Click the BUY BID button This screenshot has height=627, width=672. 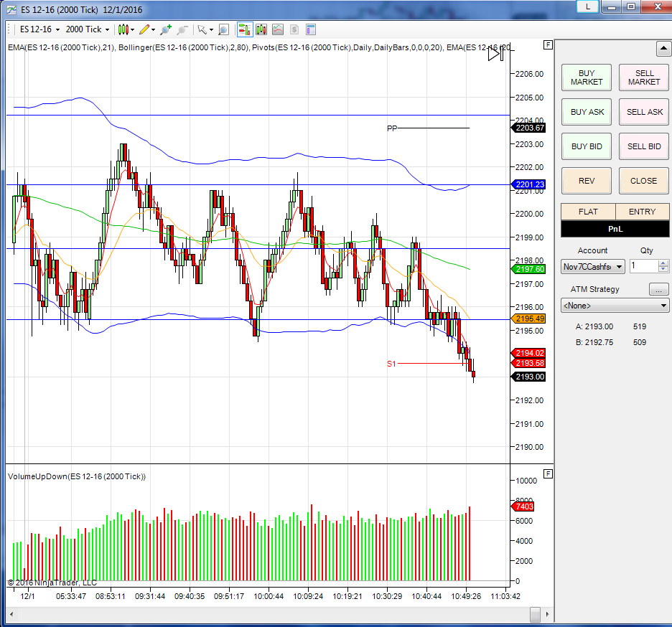coord(587,146)
